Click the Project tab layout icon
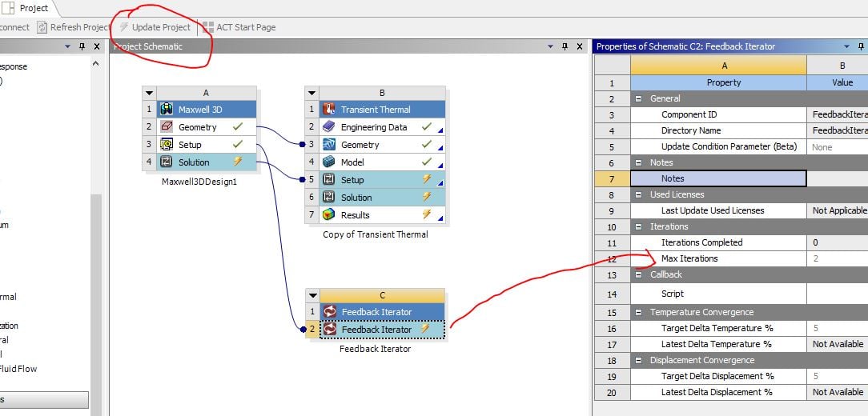This screenshot has width=868, height=416. [x=8, y=8]
